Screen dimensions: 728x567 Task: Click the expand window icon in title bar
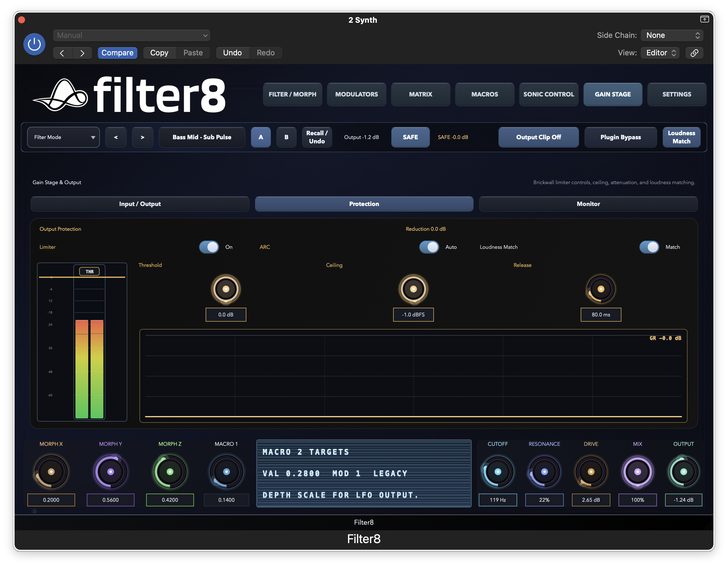pyautogui.click(x=704, y=19)
